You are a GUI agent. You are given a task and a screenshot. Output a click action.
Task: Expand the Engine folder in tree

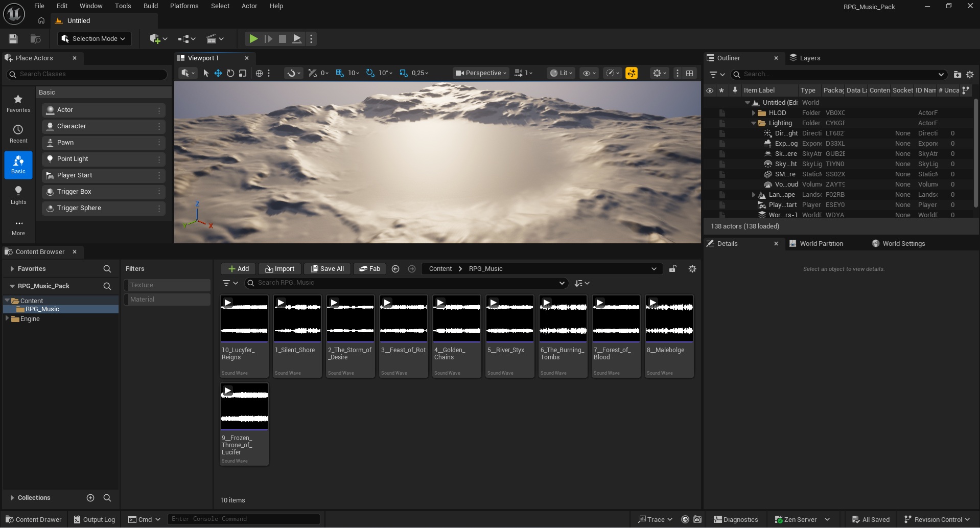(x=7, y=318)
